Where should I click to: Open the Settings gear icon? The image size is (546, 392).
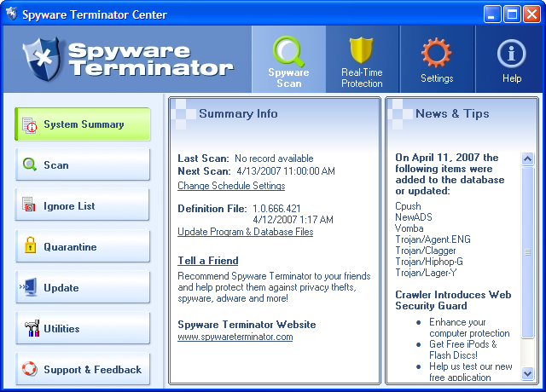[436, 53]
